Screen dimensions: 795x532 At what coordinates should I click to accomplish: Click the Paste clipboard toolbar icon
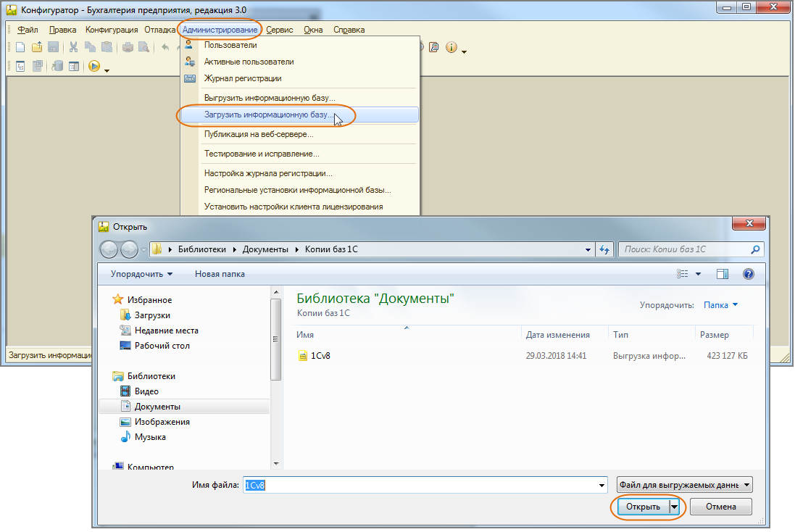107,47
